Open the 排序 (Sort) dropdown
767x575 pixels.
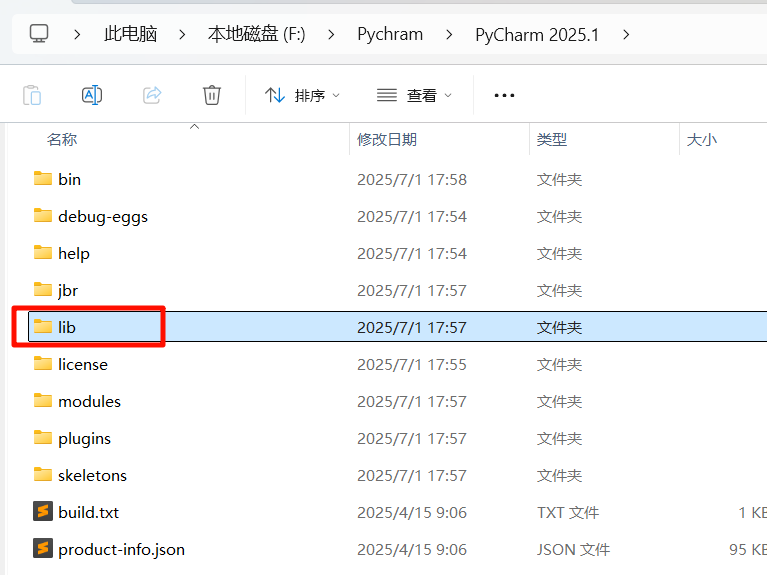tap(302, 95)
